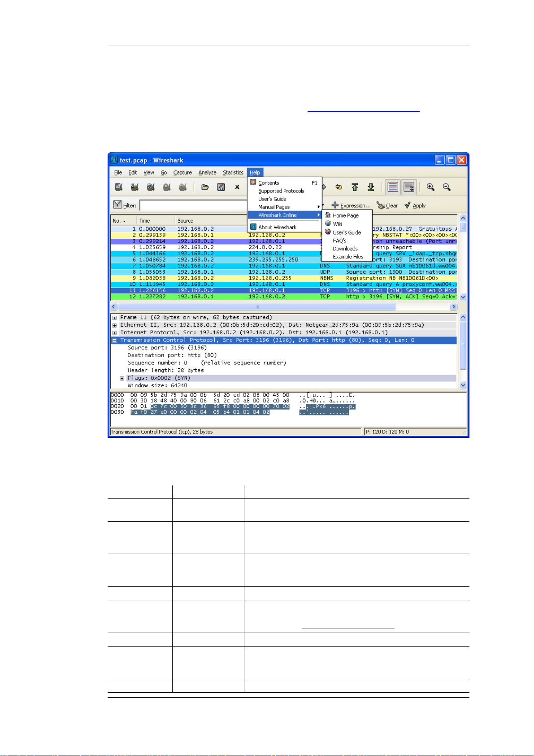Image resolution: width=534 pixels, height=756 pixels.
Task: Close the capture file with X toolbar icon
Action: click(237, 187)
